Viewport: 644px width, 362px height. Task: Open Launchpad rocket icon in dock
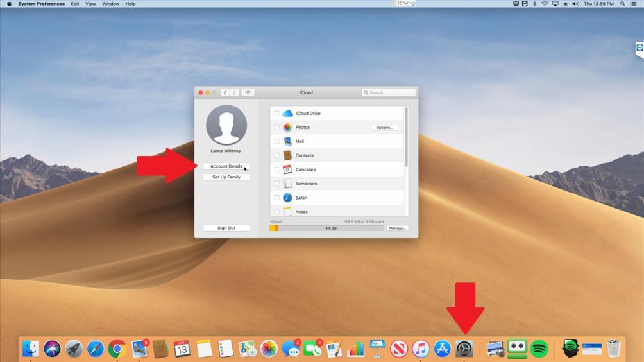(x=74, y=349)
